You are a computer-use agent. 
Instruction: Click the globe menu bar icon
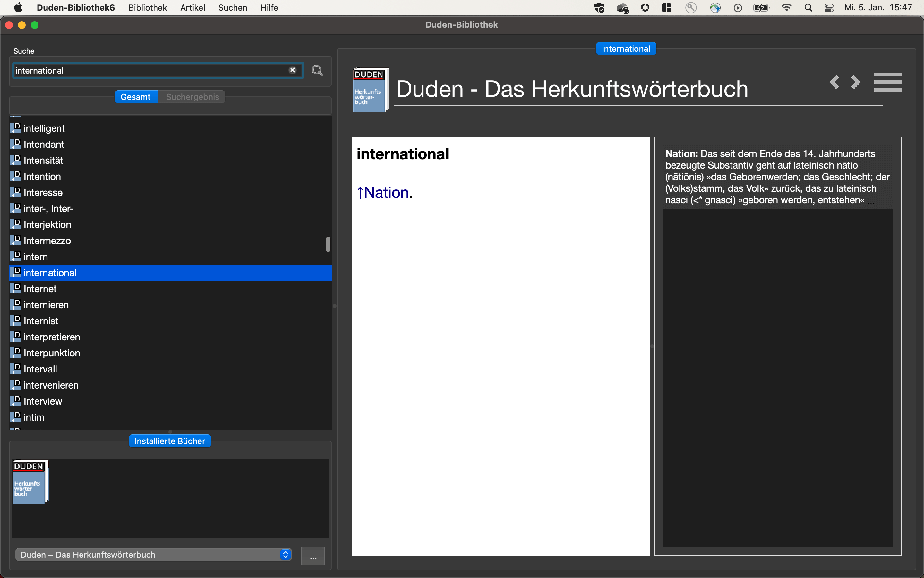point(715,8)
